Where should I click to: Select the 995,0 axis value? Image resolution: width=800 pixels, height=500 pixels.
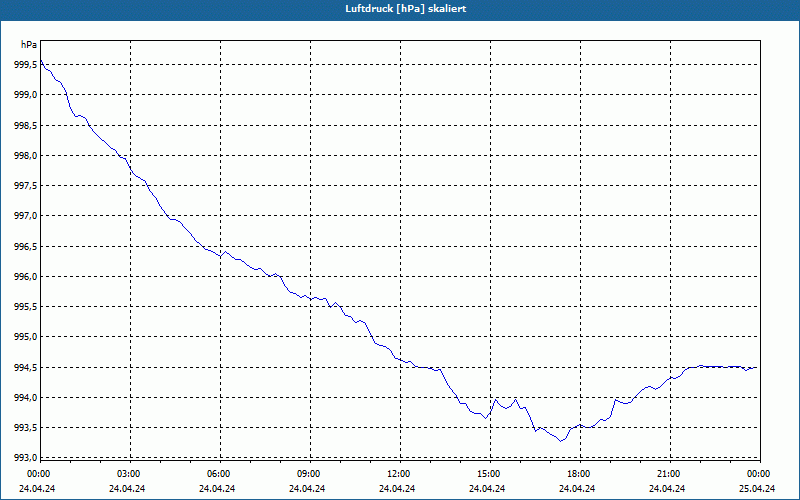(x=26, y=337)
